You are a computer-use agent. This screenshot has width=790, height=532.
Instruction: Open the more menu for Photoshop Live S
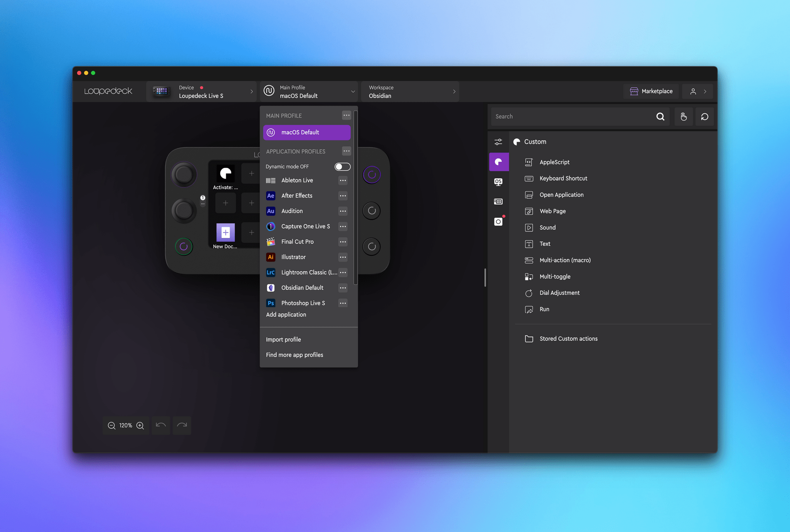343,303
